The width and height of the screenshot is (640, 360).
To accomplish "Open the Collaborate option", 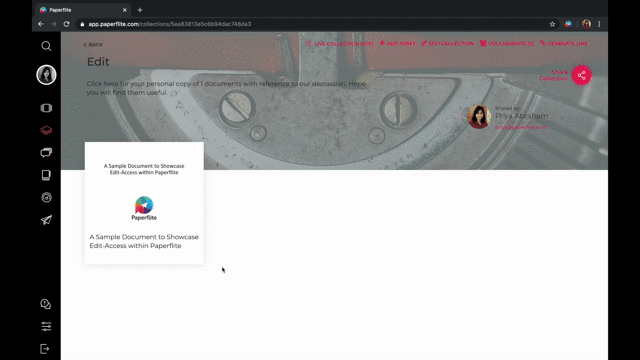I will (x=507, y=43).
